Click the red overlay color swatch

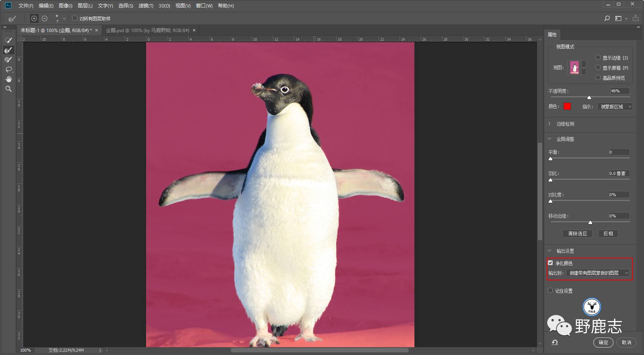(x=567, y=107)
